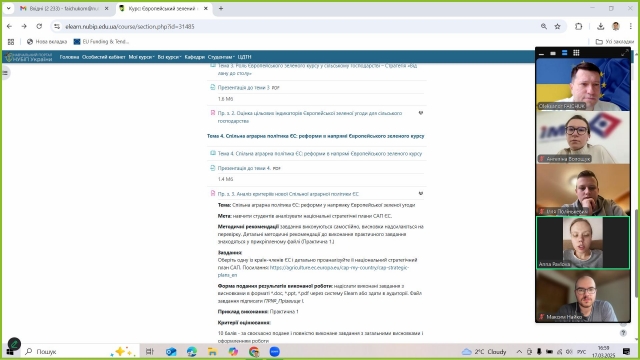The image size is (640, 360).
Task: Open the EU Funding & Tend... bookmark
Action: point(101,42)
